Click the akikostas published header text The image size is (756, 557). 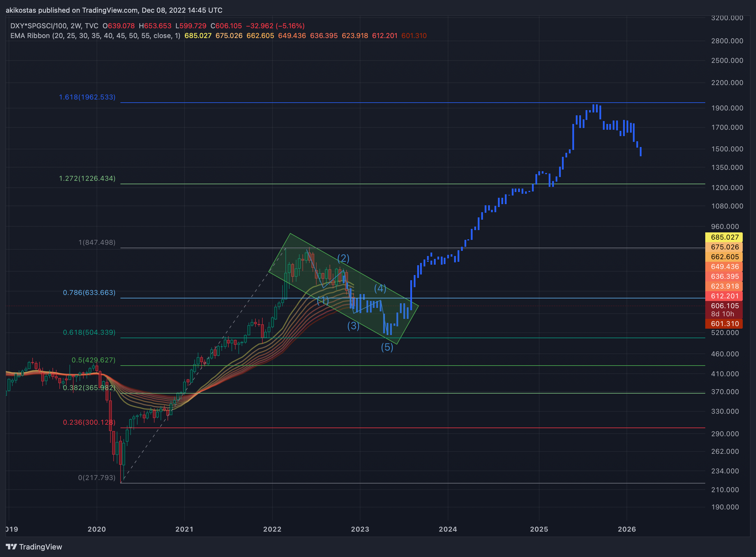tap(114, 10)
